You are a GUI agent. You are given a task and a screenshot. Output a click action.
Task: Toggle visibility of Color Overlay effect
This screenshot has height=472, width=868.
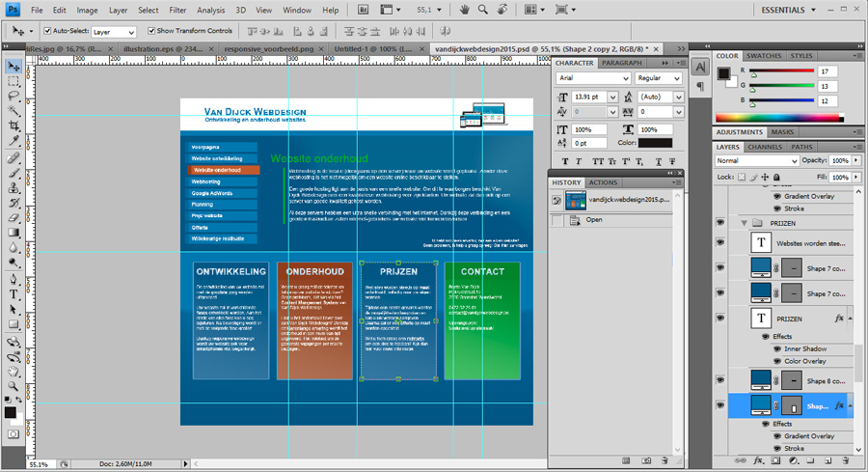coord(777,361)
